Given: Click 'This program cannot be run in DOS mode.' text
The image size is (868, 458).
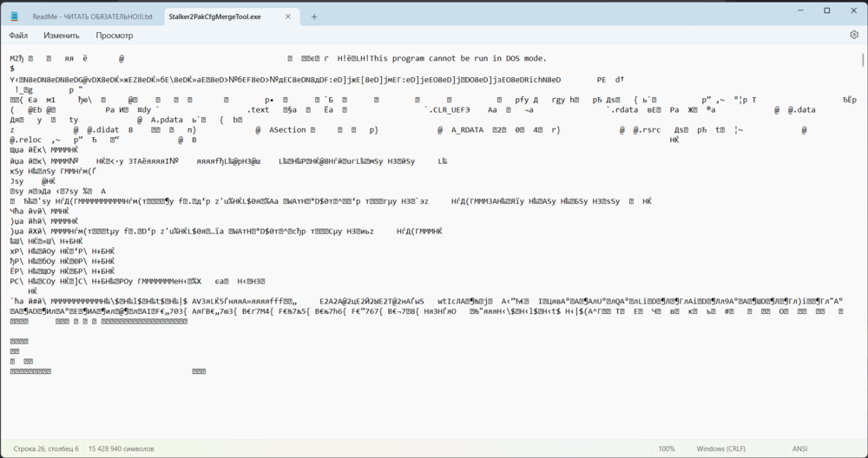Looking at the screenshot, I should point(457,58).
